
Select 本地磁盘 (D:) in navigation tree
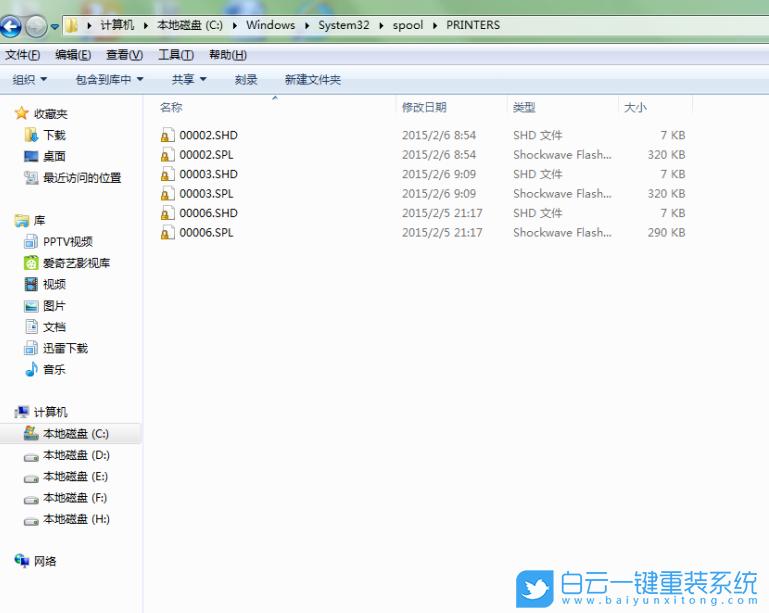(x=75, y=455)
